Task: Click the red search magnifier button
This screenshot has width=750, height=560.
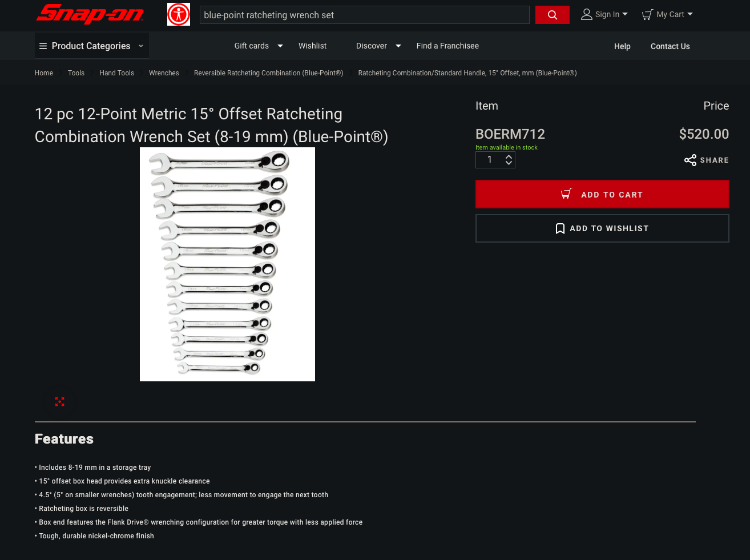Action: [552, 15]
